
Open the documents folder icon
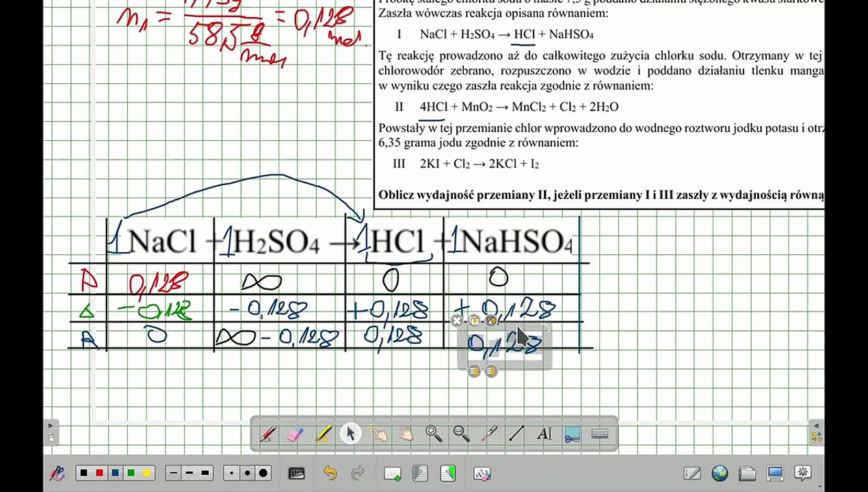pos(748,473)
